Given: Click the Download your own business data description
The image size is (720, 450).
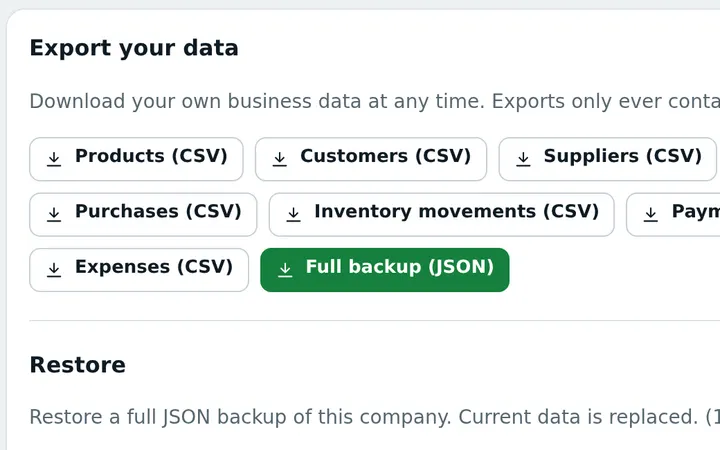Looking at the screenshot, I should tap(375, 101).
